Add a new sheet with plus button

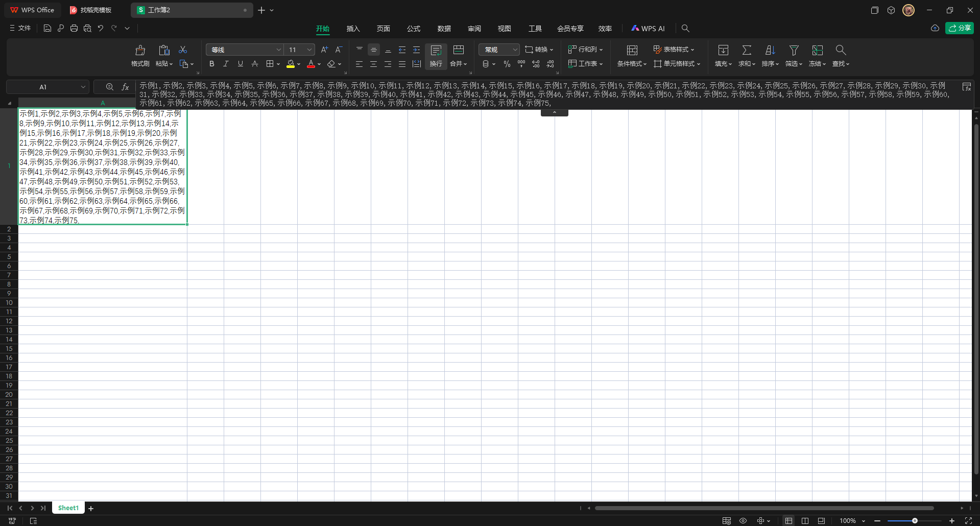[x=91, y=509]
